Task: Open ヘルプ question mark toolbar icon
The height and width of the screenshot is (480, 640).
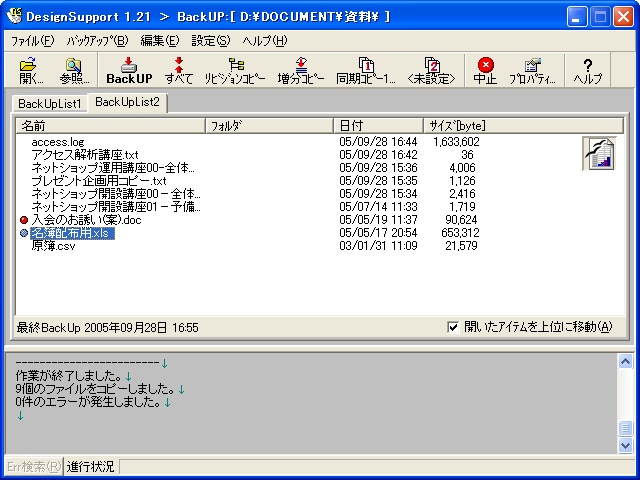Action: click(x=588, y=70)
